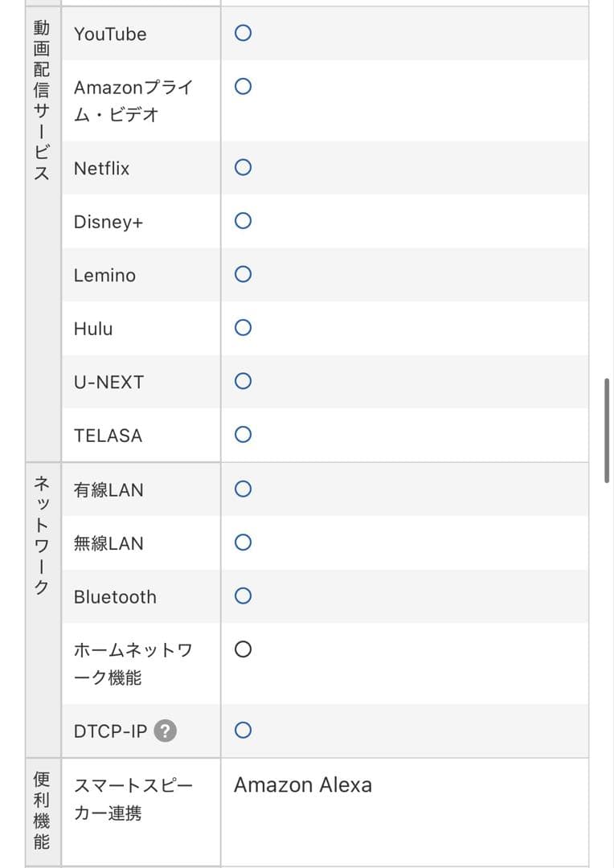Click the 無線LAN row label
Image resolution: width=614 pixels, height=868 pixels.
coord(108,543)
